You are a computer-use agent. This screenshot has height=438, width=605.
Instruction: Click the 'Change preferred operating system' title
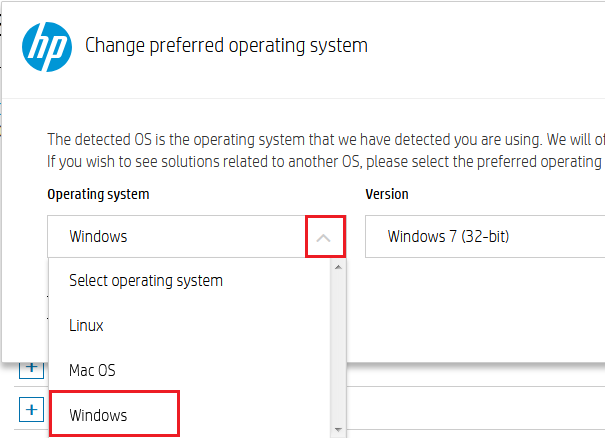[227, 45]
